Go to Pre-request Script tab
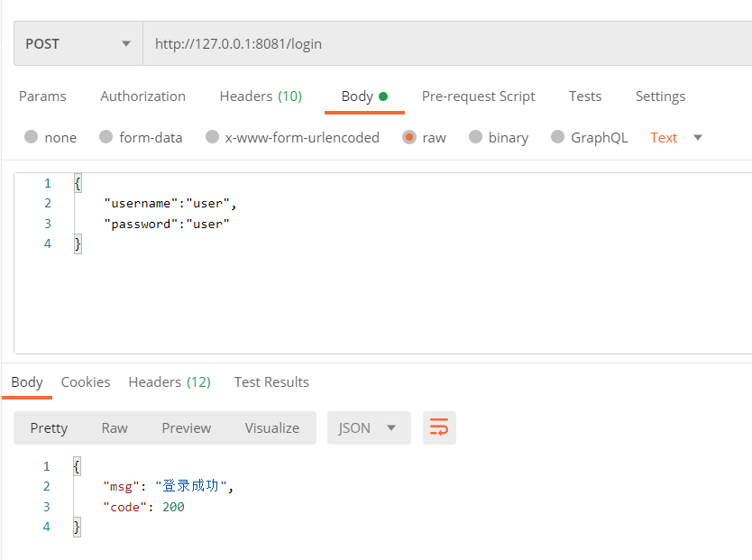Viewport: 752px width, 560px height. (x=478, y=96)
